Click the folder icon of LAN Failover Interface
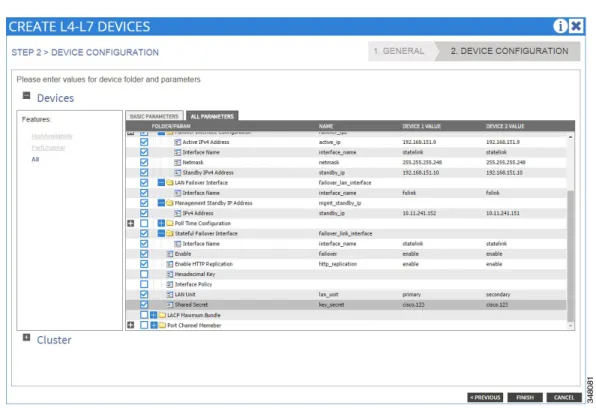Image resolution: width=596 pixels, height=414 pixels. 170,183
